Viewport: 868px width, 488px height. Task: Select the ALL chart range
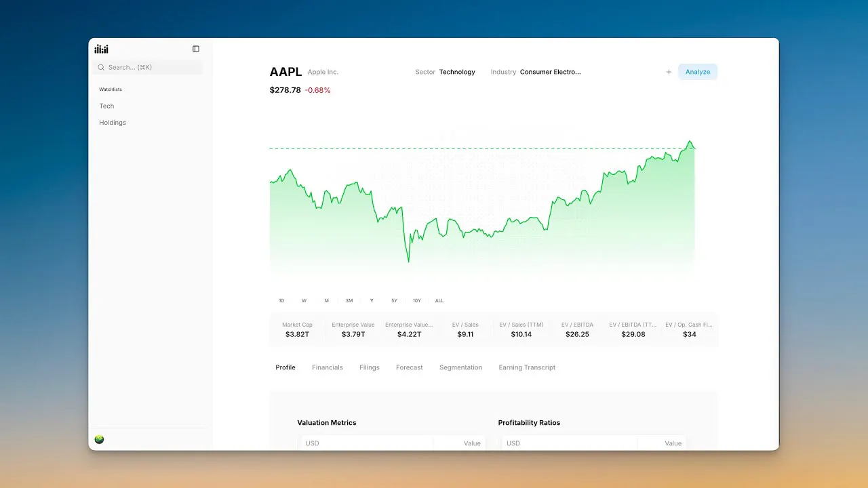pos(439,300)
